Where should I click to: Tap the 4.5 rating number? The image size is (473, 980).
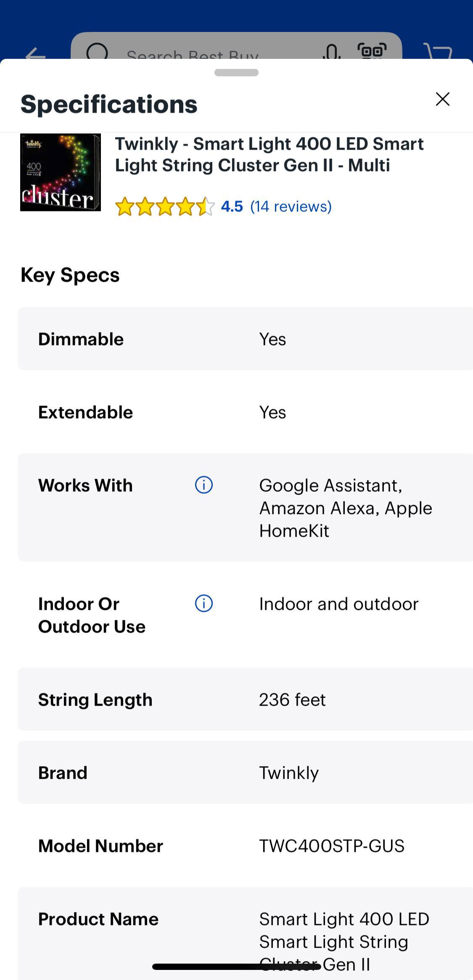[x=232, y=206]
